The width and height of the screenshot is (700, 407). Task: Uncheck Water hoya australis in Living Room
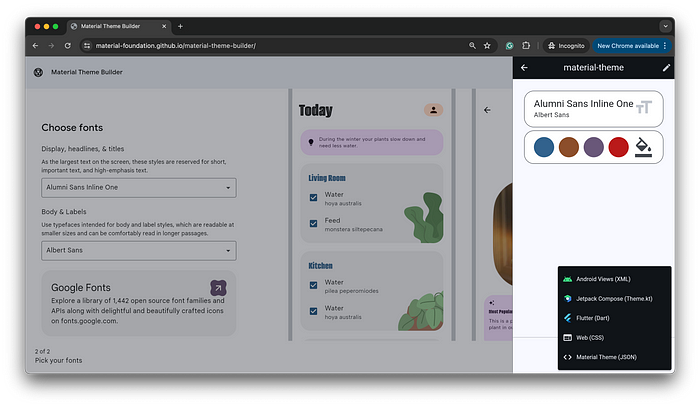coord(313,197)
